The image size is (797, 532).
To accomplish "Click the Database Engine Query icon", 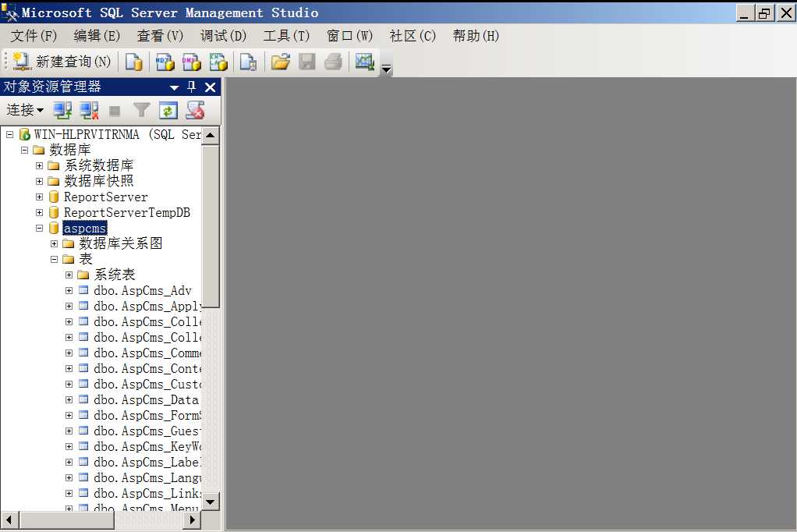I will (x=133, y=62).
